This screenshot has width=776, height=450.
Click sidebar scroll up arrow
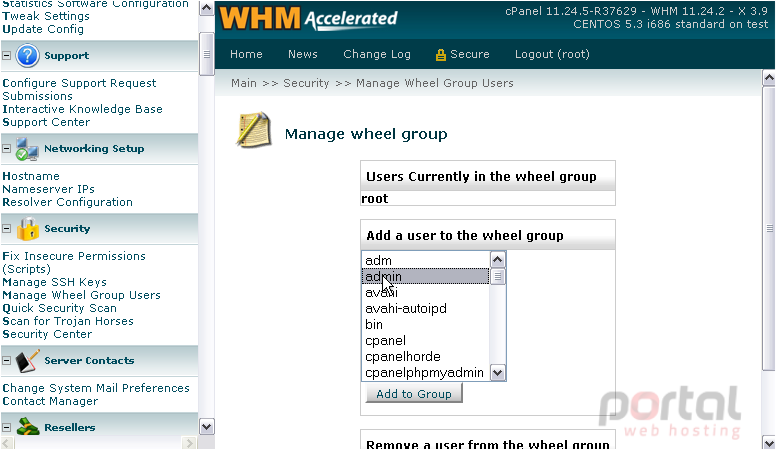click(206, 8)
